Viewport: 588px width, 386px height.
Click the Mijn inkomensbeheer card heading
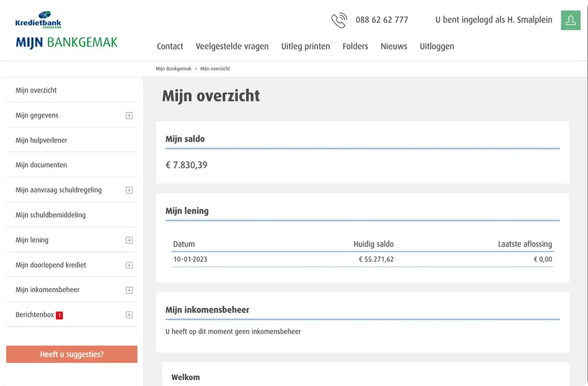[x=207, y=310]
